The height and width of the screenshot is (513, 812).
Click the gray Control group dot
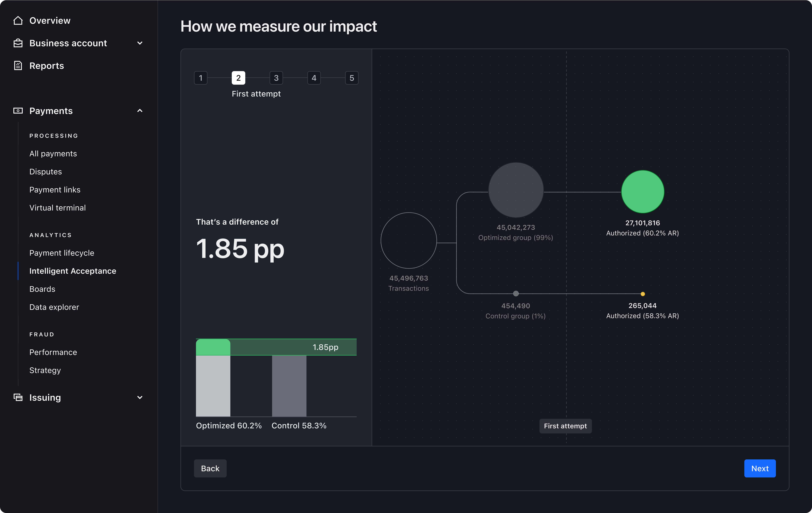point(516,294)
